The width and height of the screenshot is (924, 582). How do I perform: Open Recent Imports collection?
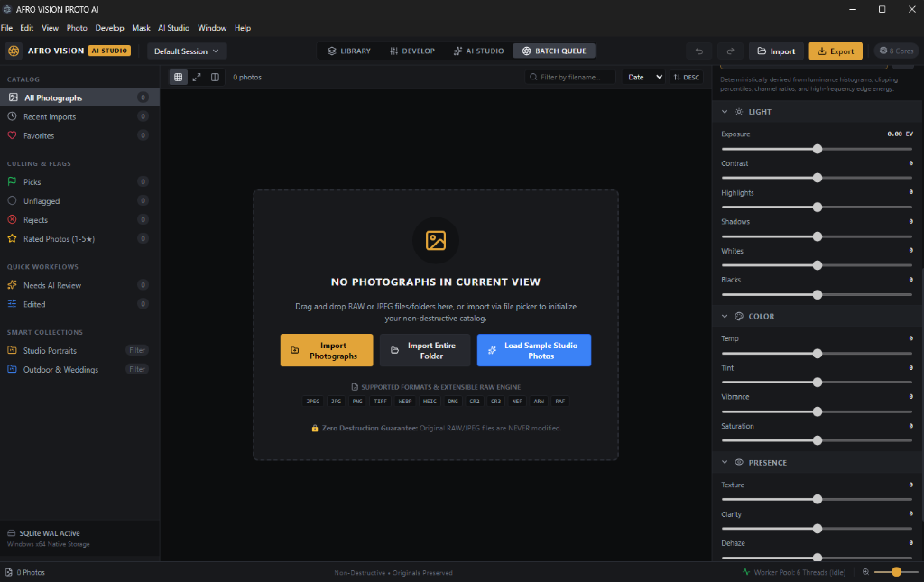click(79, 116)
